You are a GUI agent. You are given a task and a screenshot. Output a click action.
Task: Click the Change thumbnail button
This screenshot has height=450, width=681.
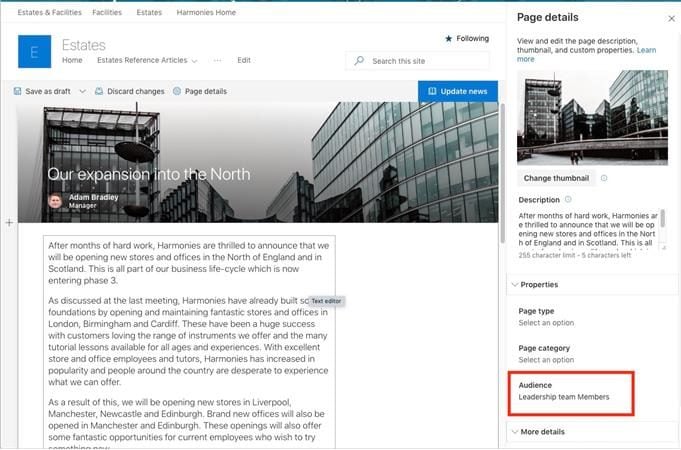[556, 178]
